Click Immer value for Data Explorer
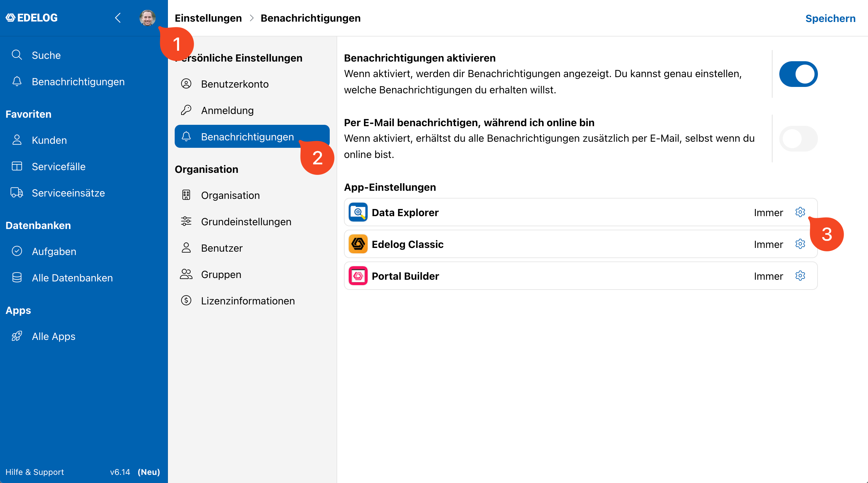 click(x=768, y=213)
